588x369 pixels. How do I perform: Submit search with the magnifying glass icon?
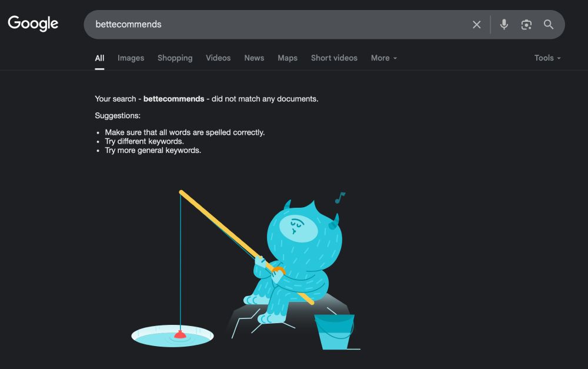[x=548, y=24]
